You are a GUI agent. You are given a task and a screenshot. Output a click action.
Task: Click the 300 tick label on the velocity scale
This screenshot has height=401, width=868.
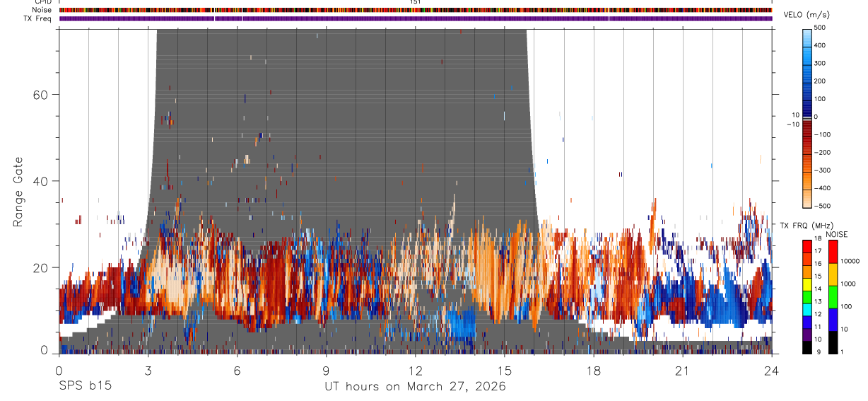821,63
